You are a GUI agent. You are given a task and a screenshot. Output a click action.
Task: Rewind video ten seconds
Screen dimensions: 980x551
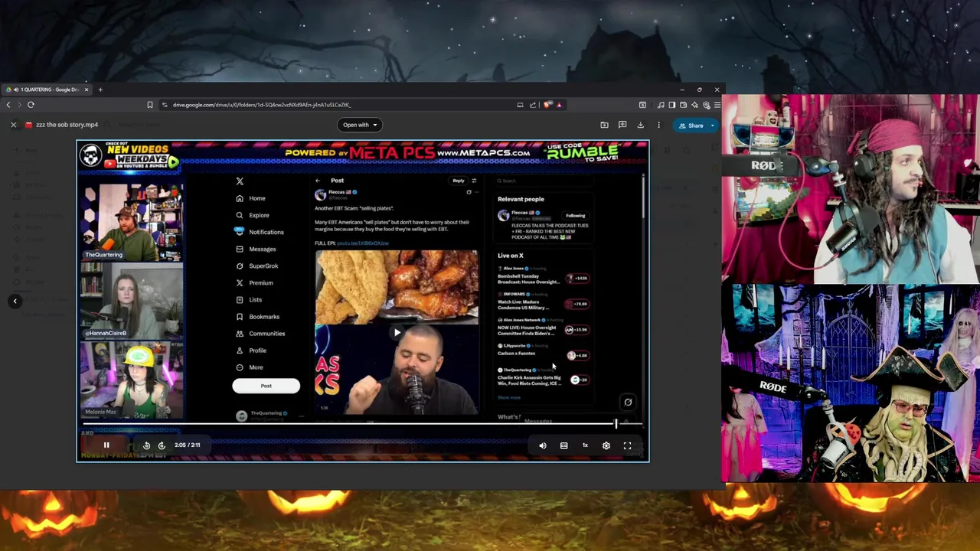[x=146, y=445]
